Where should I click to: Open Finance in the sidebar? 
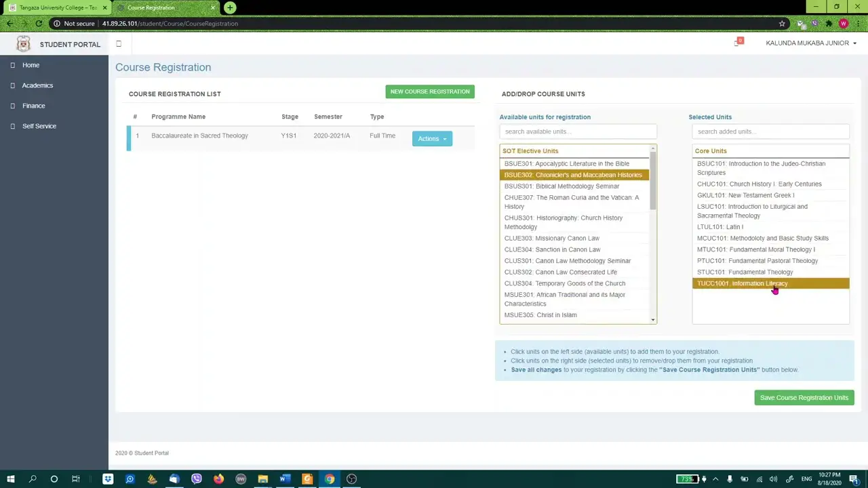pyautogui.click(x=33, y=106)
